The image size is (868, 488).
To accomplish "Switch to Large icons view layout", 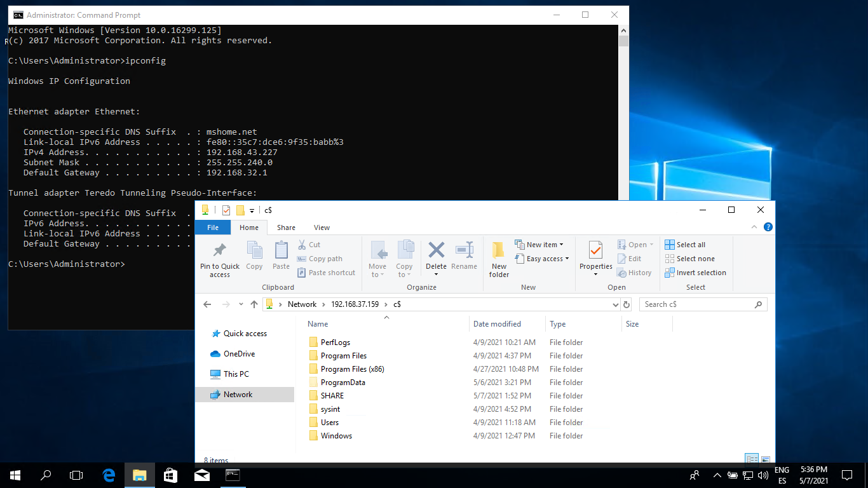I will click(x=766, y=459).
